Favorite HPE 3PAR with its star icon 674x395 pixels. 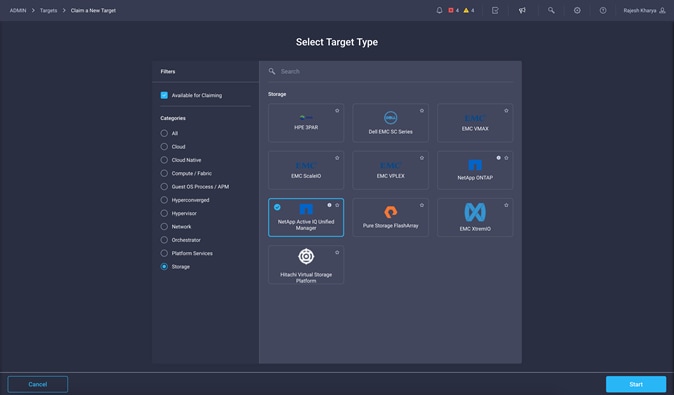click(337, 110)
